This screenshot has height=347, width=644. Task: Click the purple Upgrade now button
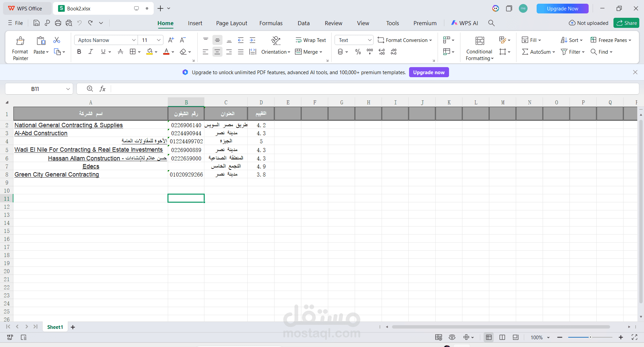coord(429,72)
